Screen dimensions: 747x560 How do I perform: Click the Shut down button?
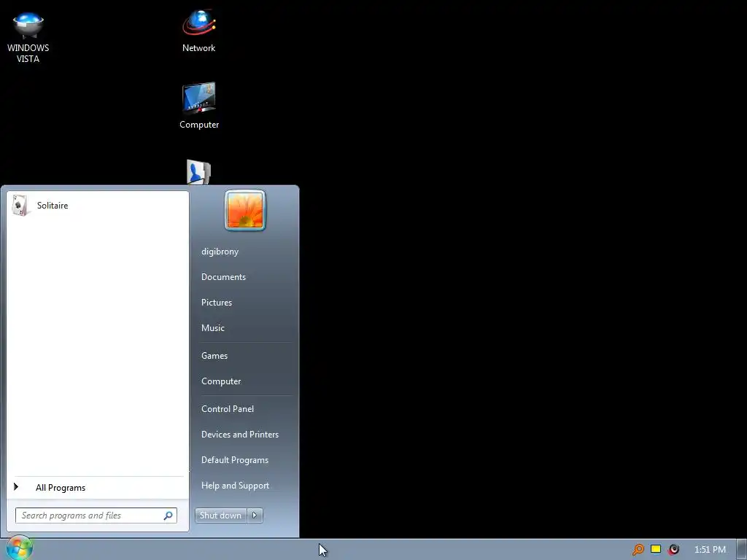(220, 516)
